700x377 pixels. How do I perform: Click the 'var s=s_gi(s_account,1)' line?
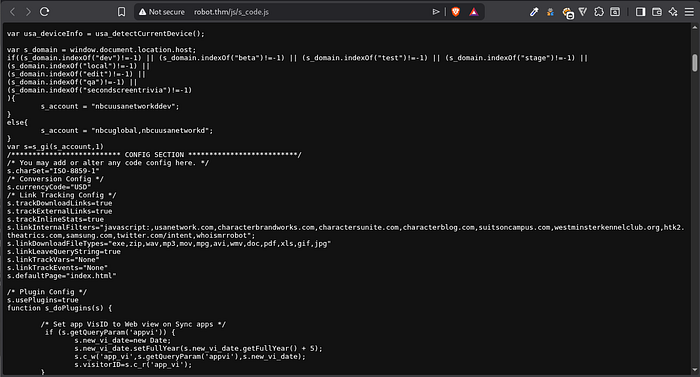pos(55,147)
